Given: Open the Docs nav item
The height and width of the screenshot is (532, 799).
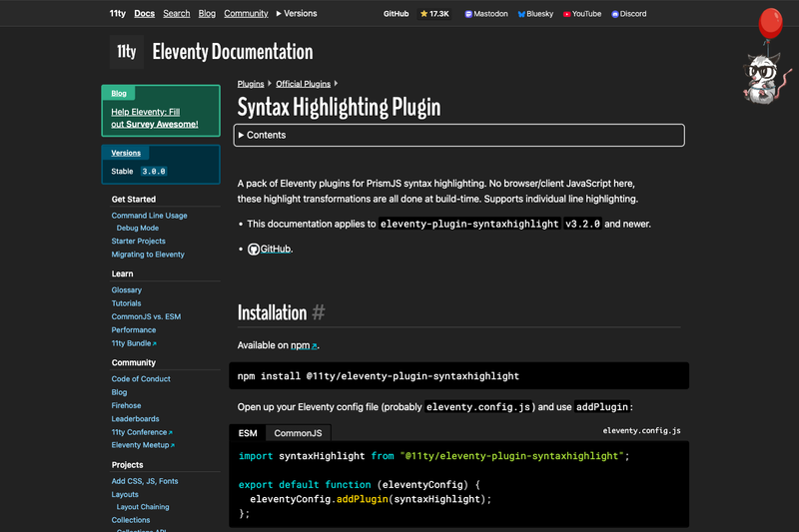Looking at the screenshot, I should [x=144, y=14].
